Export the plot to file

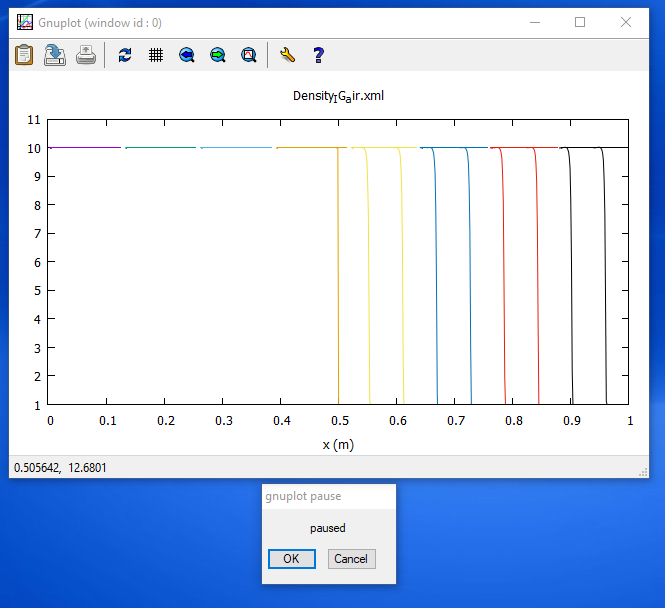click(55, 55)
